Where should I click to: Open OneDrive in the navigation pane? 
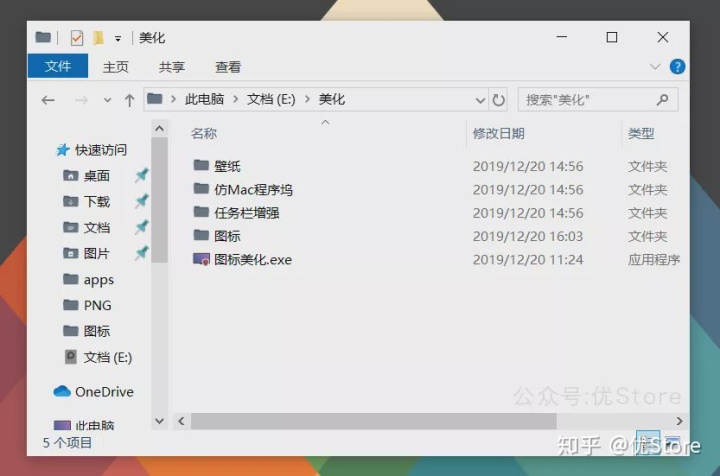104,392
